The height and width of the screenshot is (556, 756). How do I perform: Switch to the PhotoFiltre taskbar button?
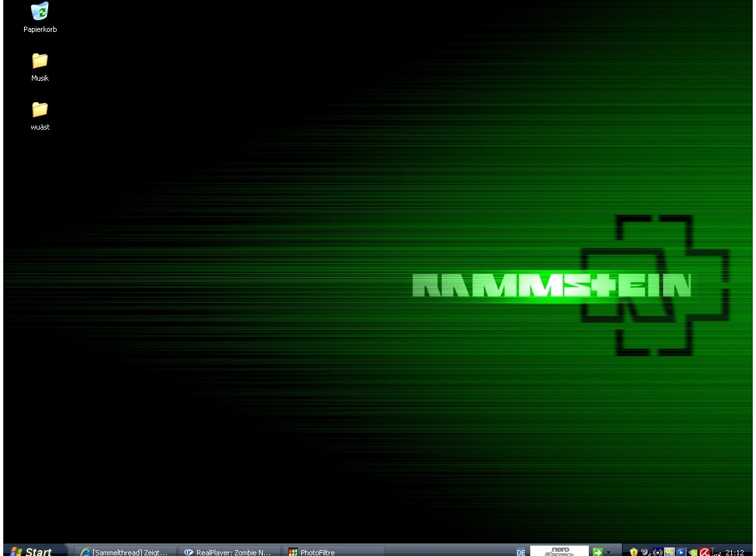click(x=332, y=552)
